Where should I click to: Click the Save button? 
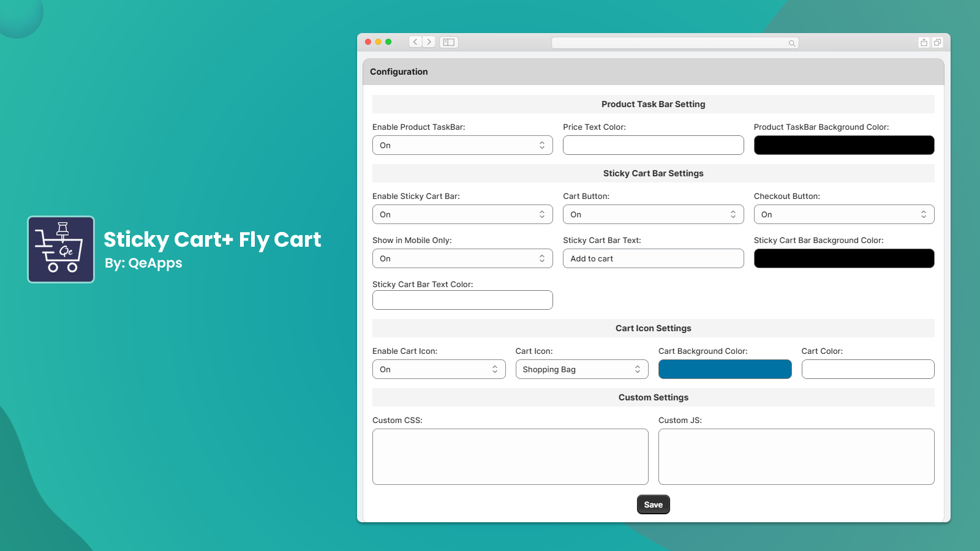point(654,504)
